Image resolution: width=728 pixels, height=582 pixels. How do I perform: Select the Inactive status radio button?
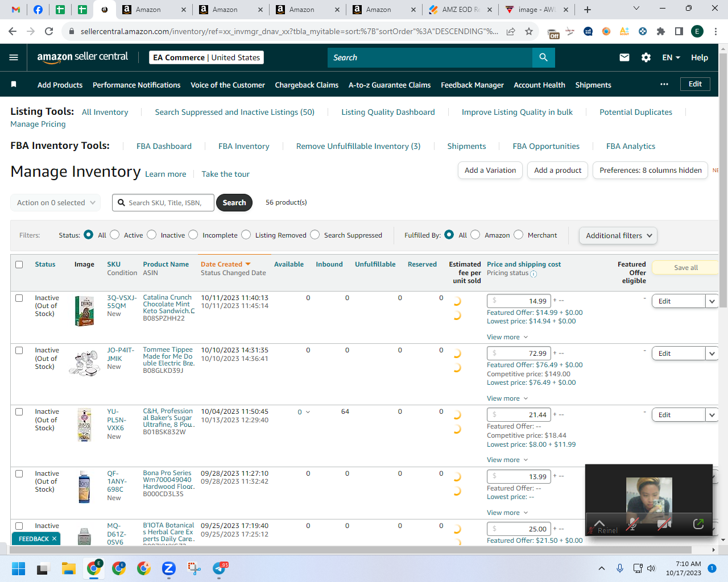tap(152, 235)
